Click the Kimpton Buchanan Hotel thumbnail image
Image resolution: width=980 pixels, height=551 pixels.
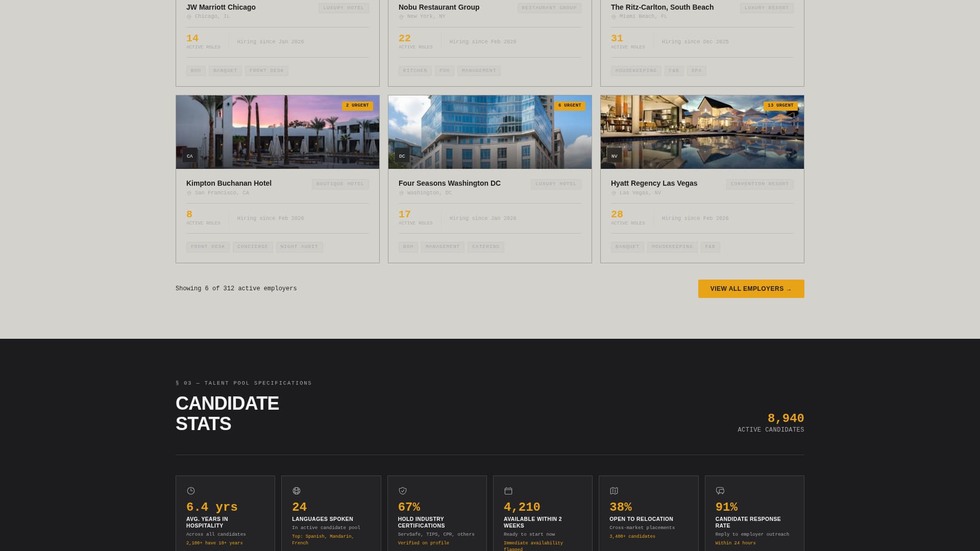(x=277, y=132)
